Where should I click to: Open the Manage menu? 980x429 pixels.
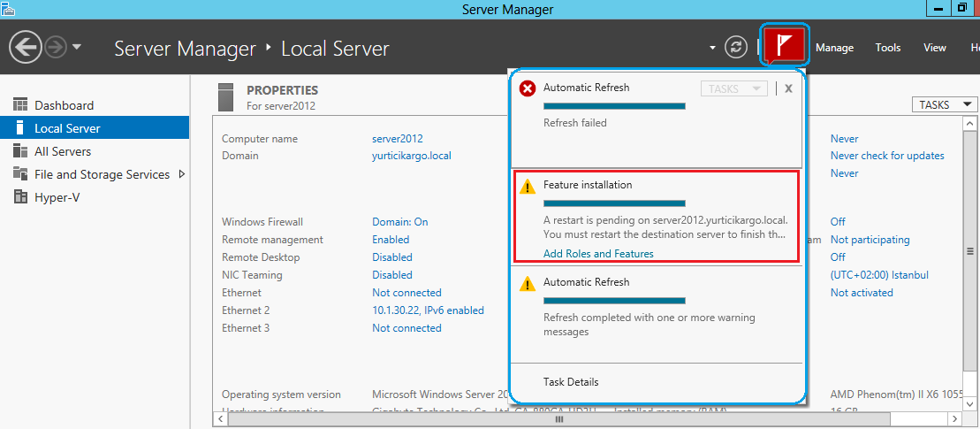coord(834,48)
